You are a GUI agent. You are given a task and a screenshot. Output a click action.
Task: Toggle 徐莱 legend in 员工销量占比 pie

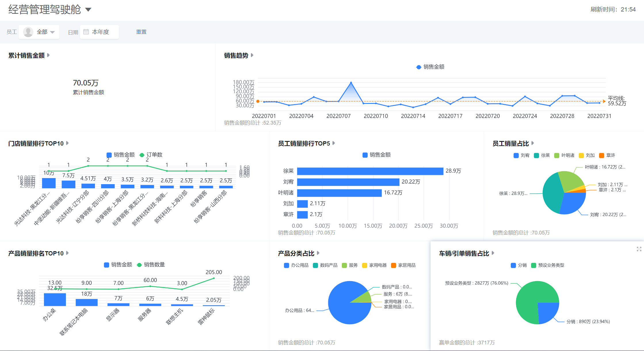point(542,155)
